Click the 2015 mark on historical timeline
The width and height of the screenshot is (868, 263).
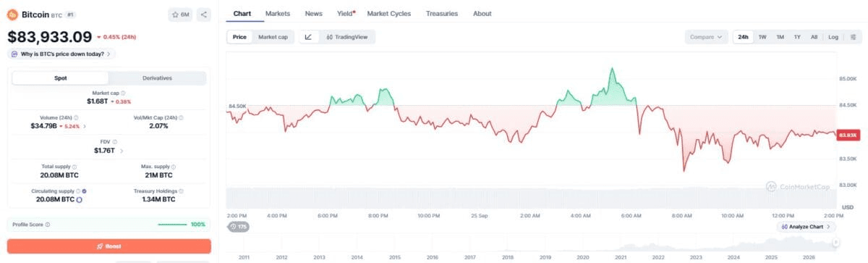[x=394, y=257]
